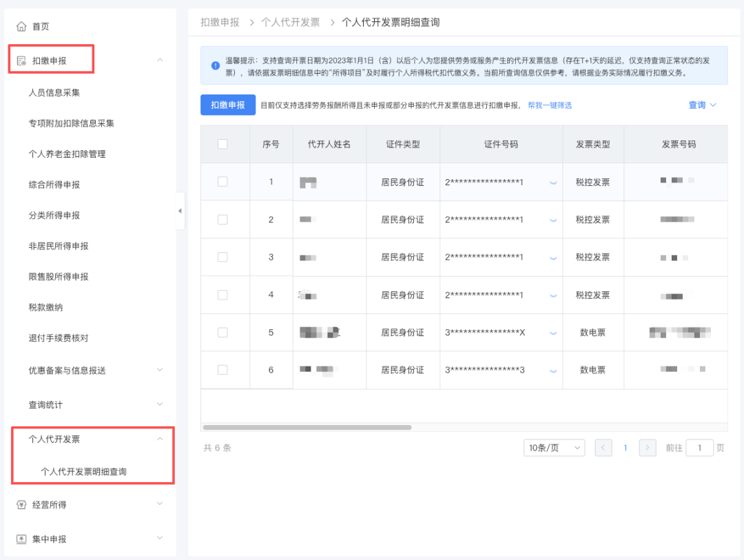Expand the 查询 filter panel

[703, 105]
